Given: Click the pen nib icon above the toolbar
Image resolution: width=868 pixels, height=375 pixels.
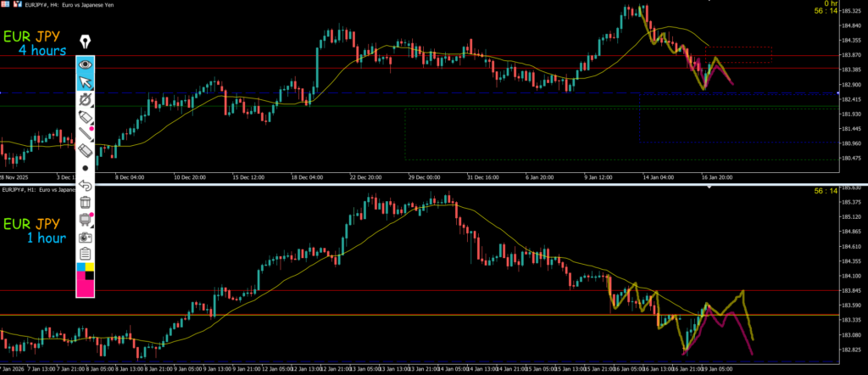Looking at the screenshot, I should tap(86, 42).
